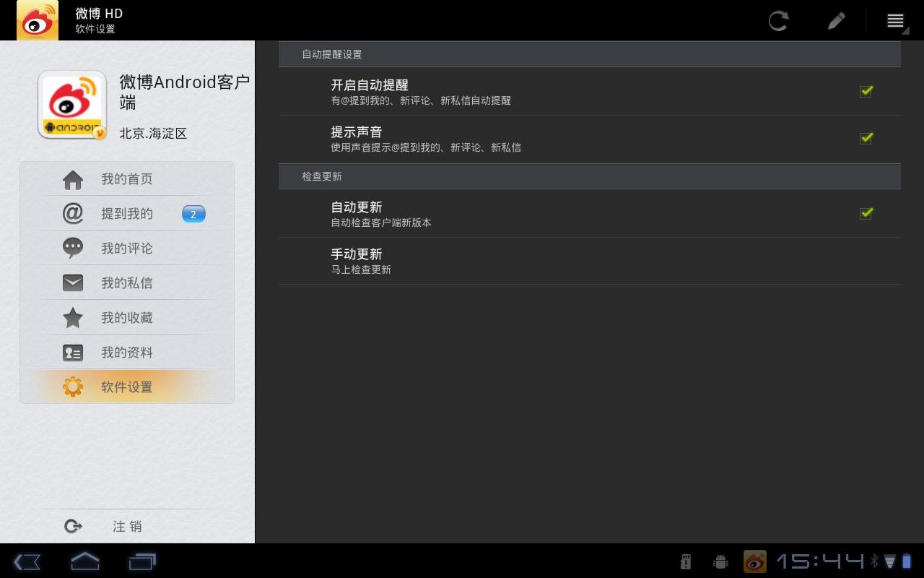Image resolution: width=924 pixels, height=578 pixels.
Task: Compose a new post with pencil icon
Action: [836, 20]
